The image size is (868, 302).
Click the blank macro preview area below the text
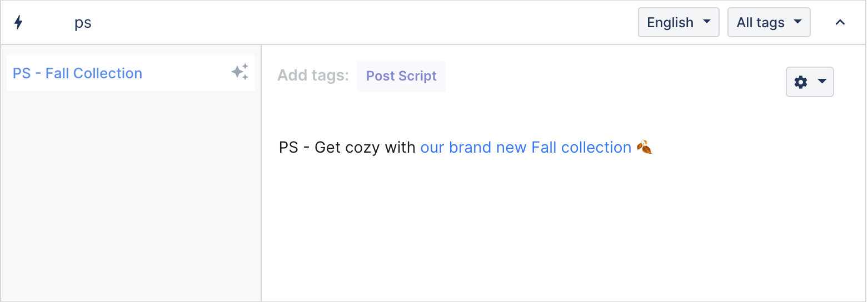562,228
